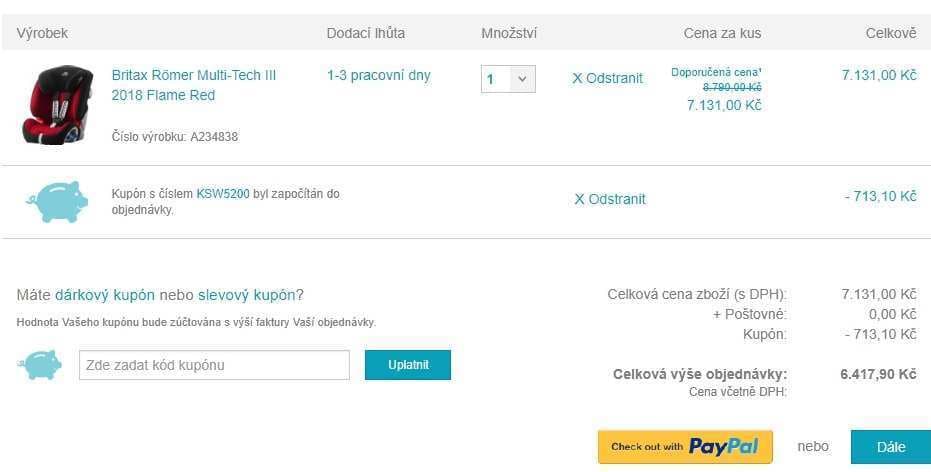
Task: Click the order total 6.417,90 Kč
Action: click(x=879, y=375)
